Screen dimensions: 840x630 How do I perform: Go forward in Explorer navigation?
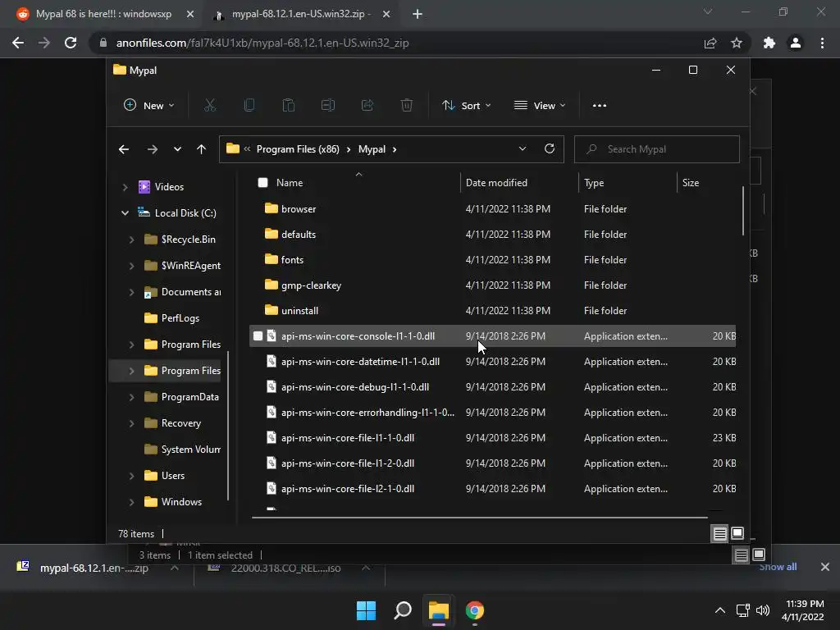click(x=152, y=149)
